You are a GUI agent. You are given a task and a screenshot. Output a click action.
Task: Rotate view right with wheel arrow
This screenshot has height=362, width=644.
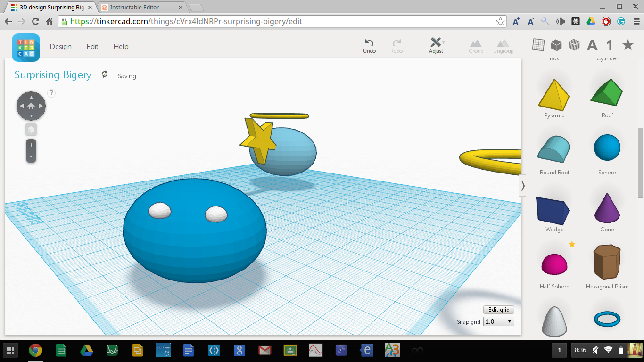[41, 106]
